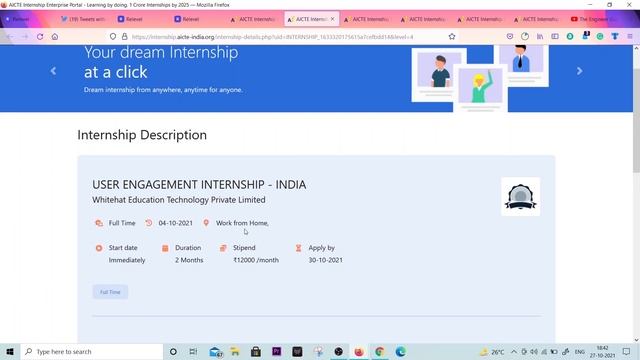Click the browser Back arrow

(9, 37)
